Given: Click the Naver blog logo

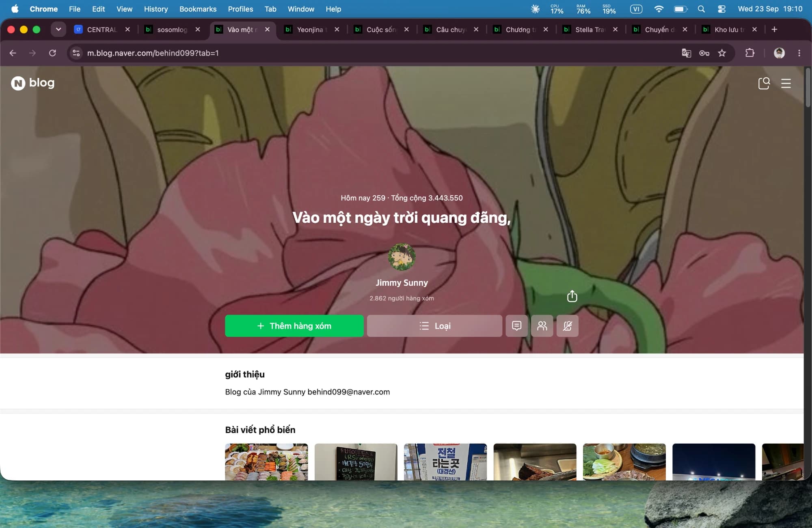Looking at the screenshot, I should click(33, 83).
